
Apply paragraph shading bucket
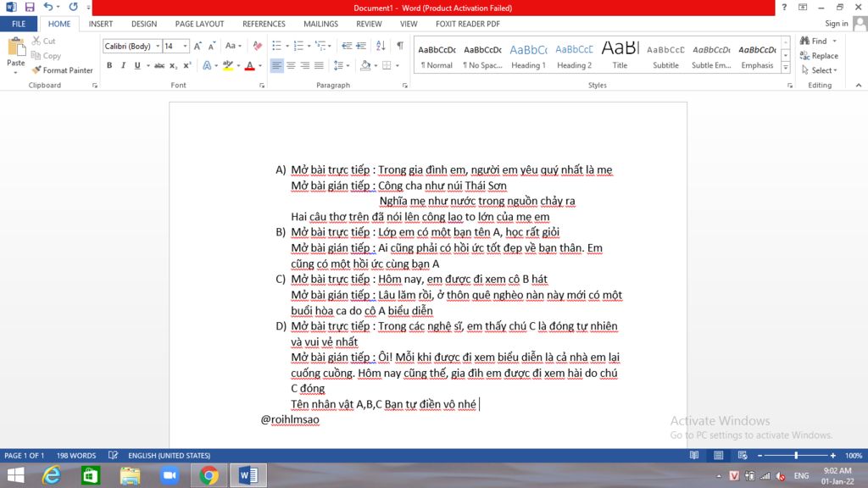[x=364, y=65]
